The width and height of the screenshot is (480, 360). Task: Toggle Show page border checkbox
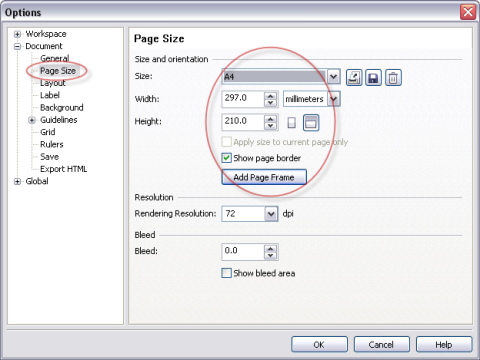[x=227, y=158]
